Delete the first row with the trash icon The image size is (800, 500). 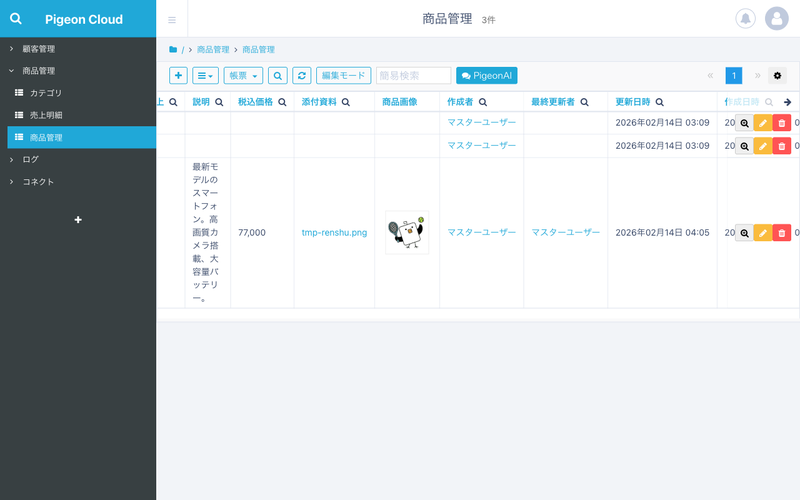tap(782, 123)
